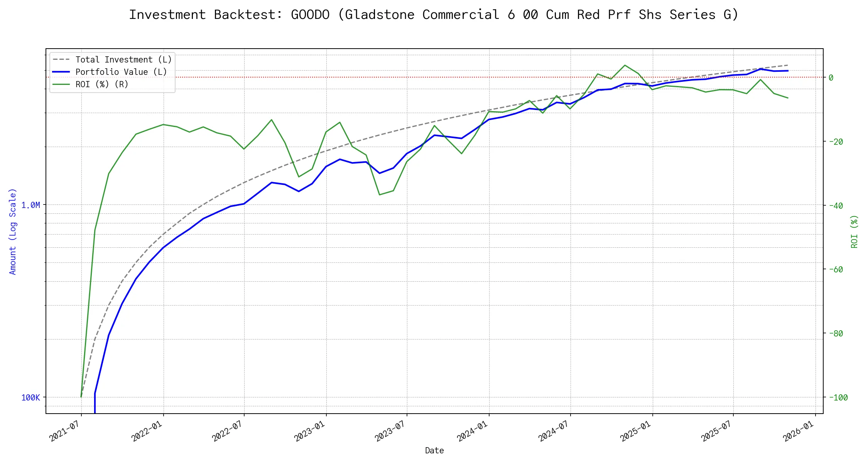Screen dimensions: 868x463
Task: Click the 2026-01 date tick label
Action: click(x=798, y=431)
